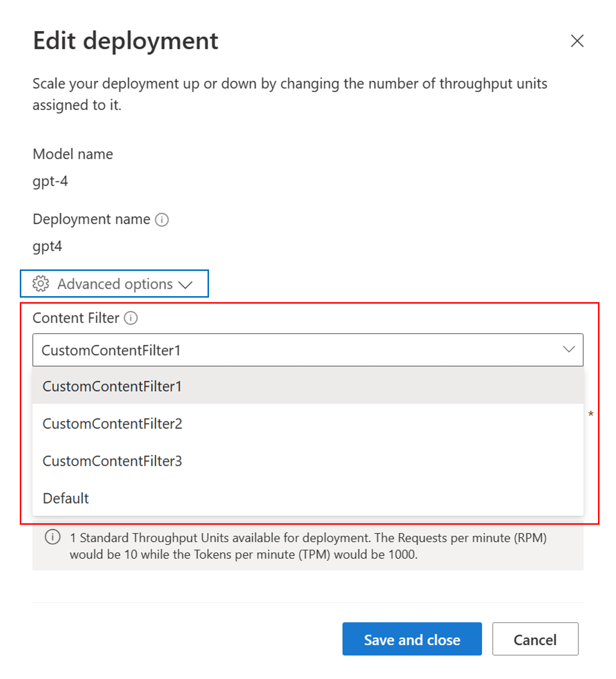This screenshot has width=616, height=679.
Task: Click the Content Filter combo box field
Action: [x=308, y=350]
